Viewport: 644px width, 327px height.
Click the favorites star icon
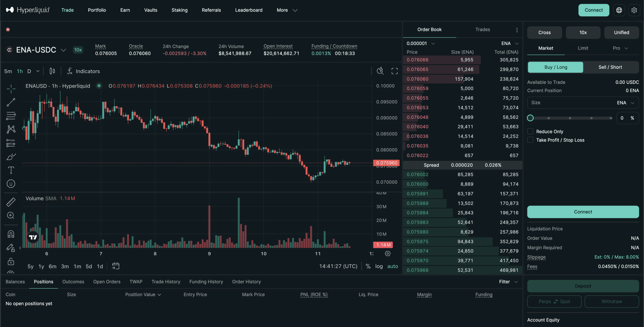coord(8,29)
